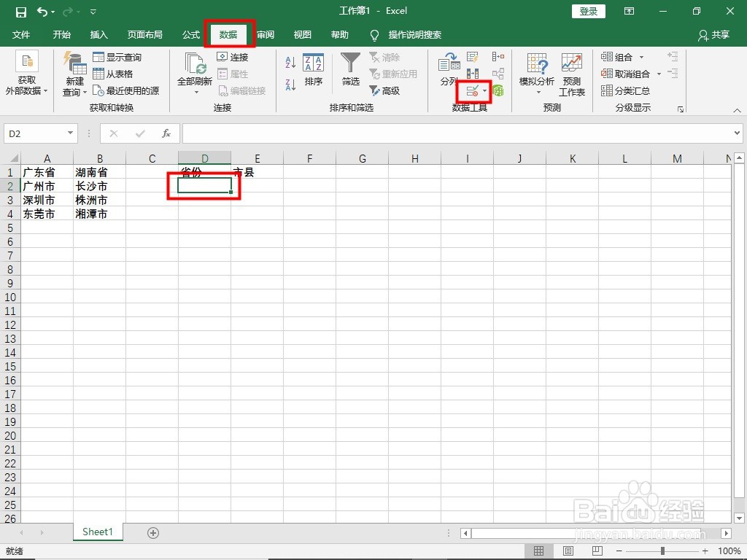Screen dimensions: 747x560
Task: Click the Ungroup (取消组合) button
Action: click(x=625, y=74)
